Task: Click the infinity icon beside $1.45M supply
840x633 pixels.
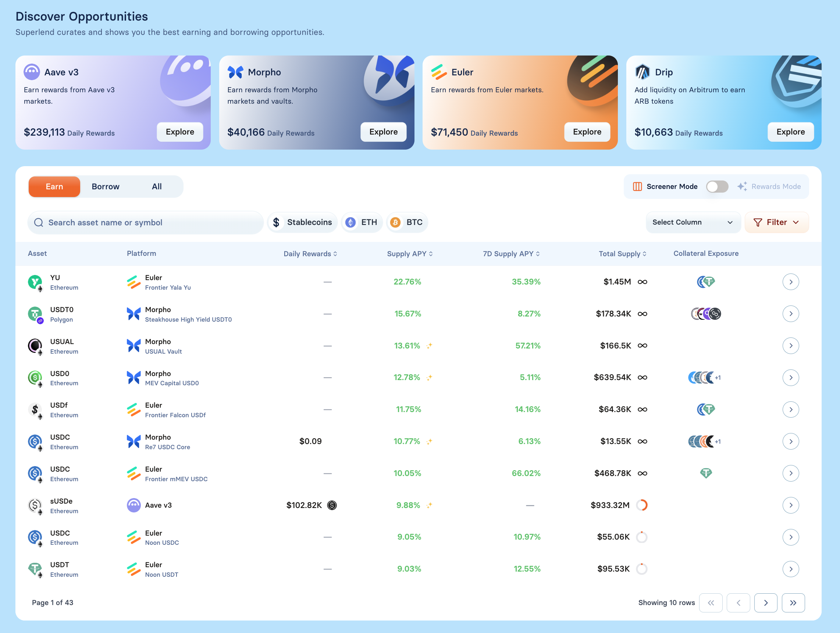Action: click(642, 282)
